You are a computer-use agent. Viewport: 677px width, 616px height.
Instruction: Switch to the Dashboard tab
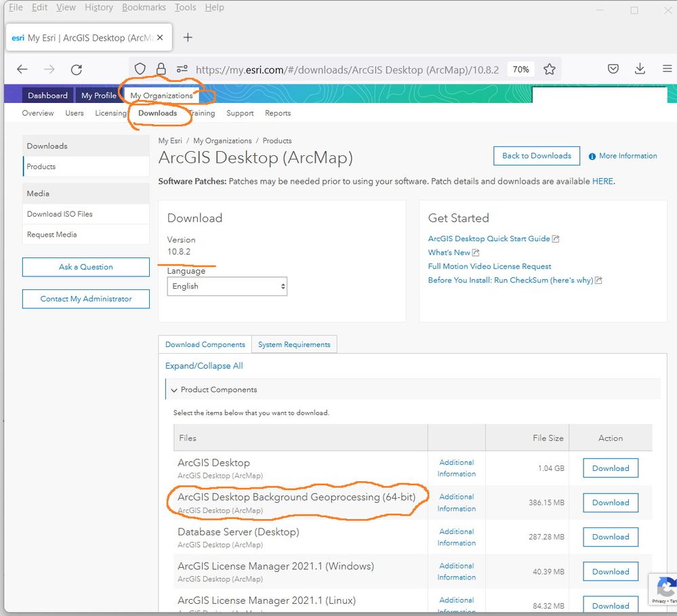coord(47,95)
